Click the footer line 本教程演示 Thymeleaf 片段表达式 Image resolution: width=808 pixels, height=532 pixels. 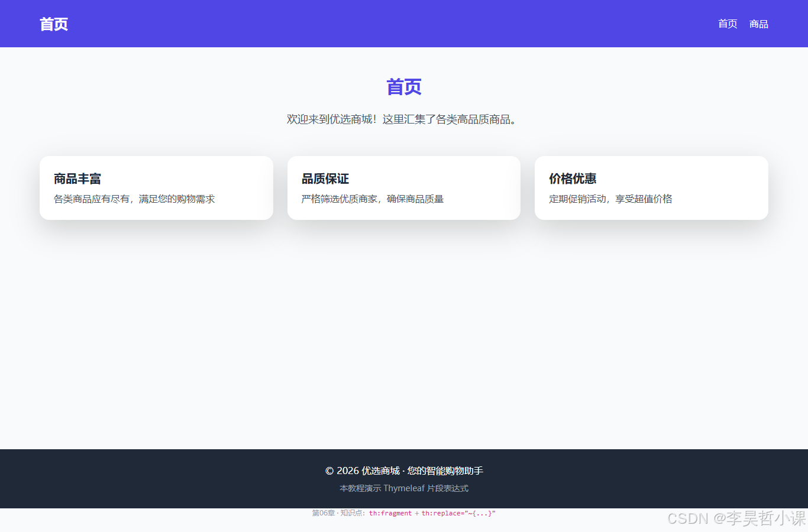tap(404, 488)
